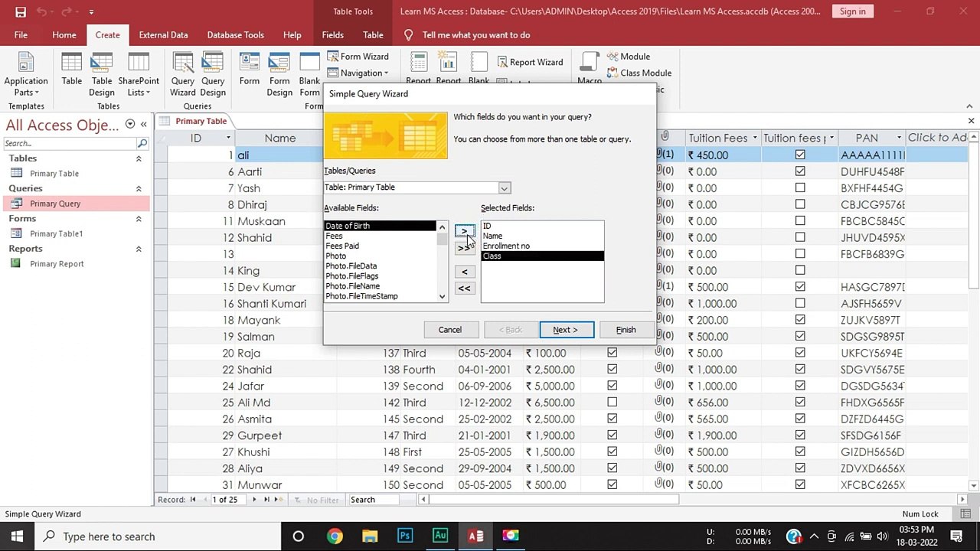Remove all fields with << button

tap(464, 289)
